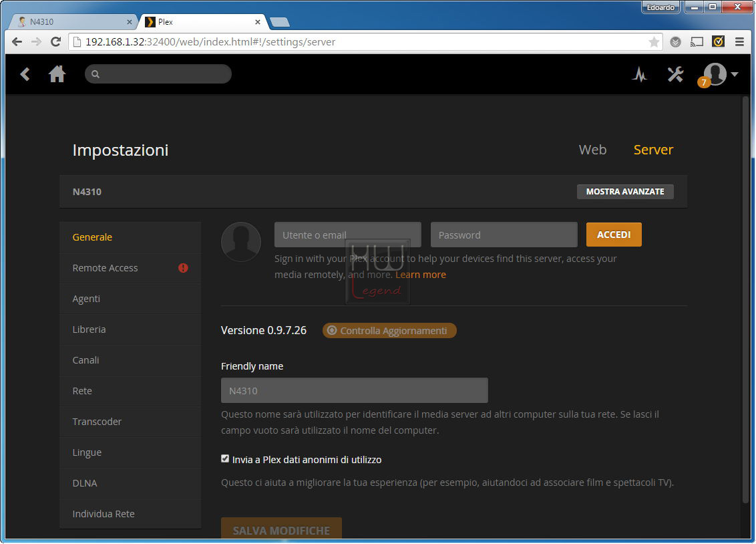Select Generale in the settings sidebar
The image size is (756, 544).
pyautogui.click(x=130, y=237)
